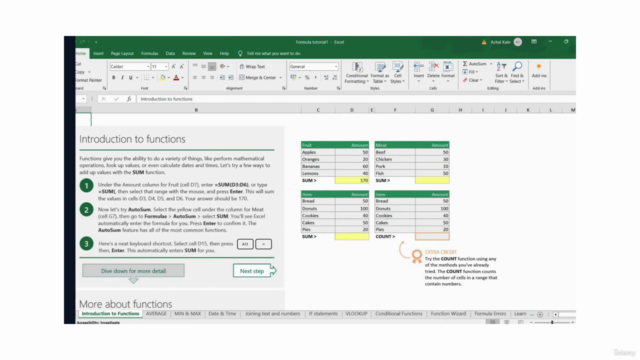Open the Review ribbon tab
The width and height of the screenshot is (640, 360).
coord(189,53)
